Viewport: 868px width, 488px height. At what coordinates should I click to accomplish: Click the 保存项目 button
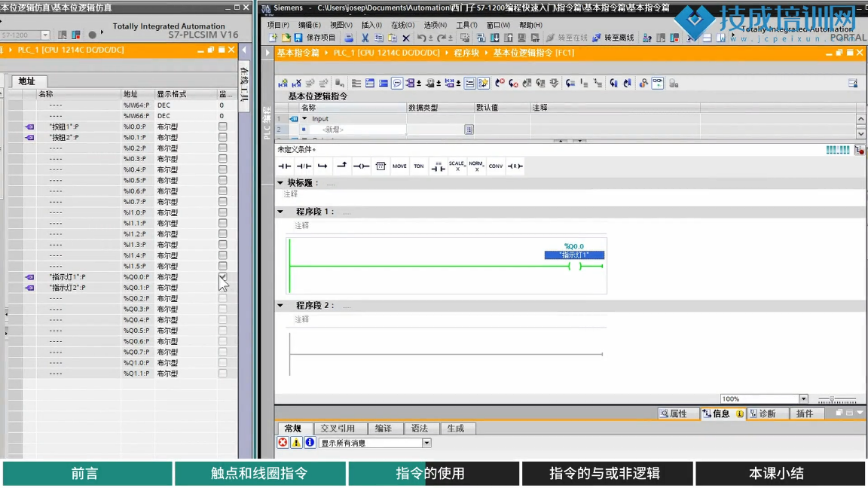[314, 38]
